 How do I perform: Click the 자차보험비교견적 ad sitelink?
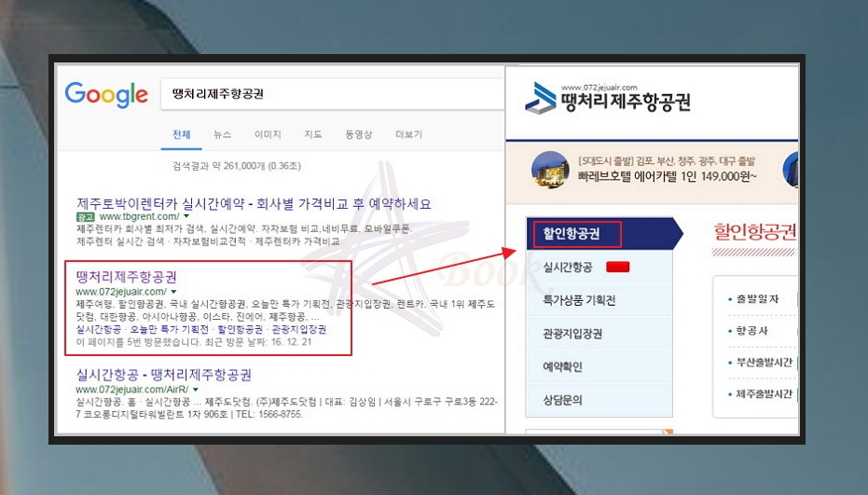[209, 241]
